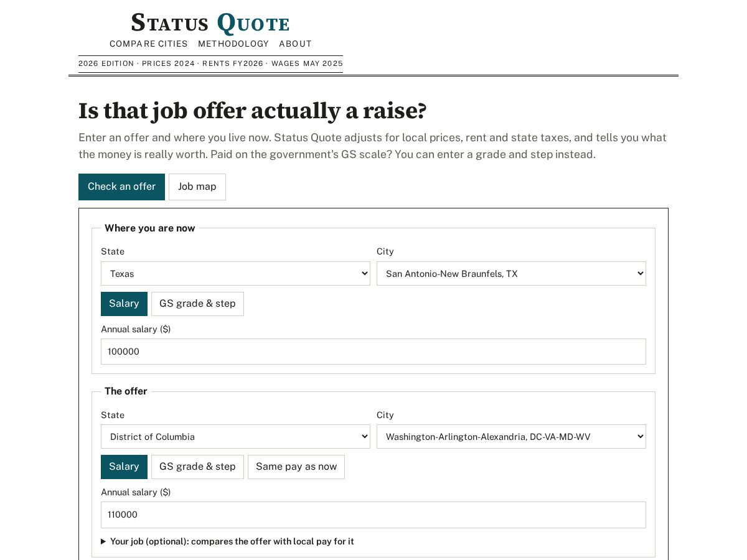Go to Compare Cities page
The height and width of the screenshot is (560, 747).
coord(149,44)
